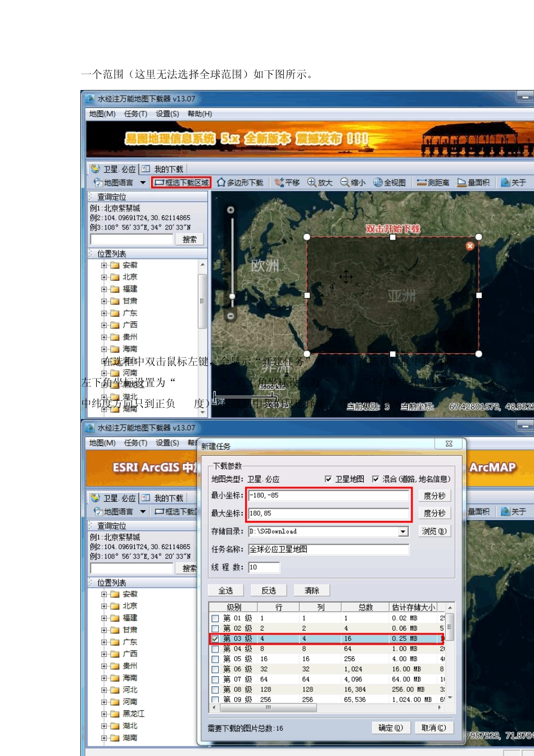Click the map zoom slider handle
The width and height of the screenshot is (534, 756).
coord(232,296)
